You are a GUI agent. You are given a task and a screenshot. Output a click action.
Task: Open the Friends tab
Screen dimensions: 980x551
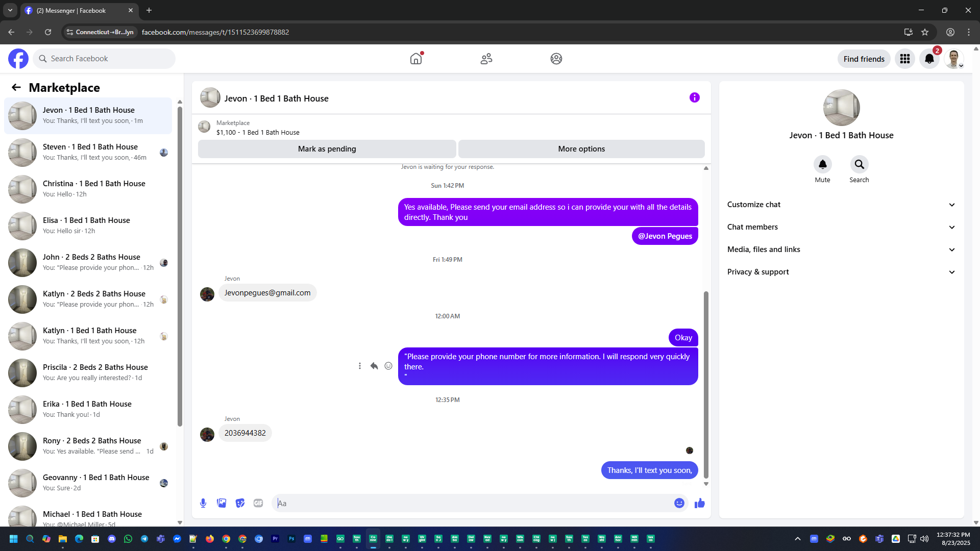[486, 59]
